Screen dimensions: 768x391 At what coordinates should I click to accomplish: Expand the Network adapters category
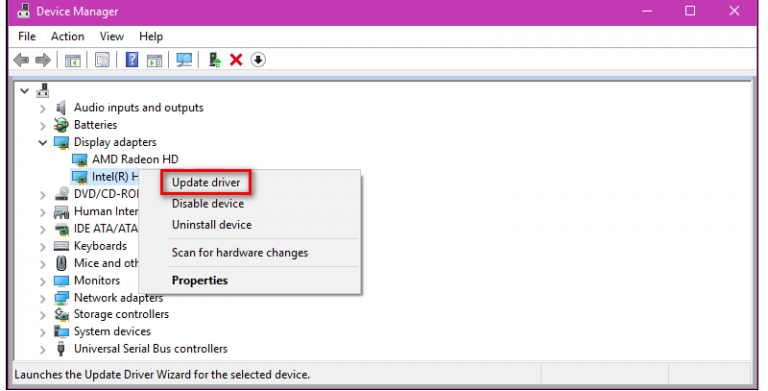point(43,298)
